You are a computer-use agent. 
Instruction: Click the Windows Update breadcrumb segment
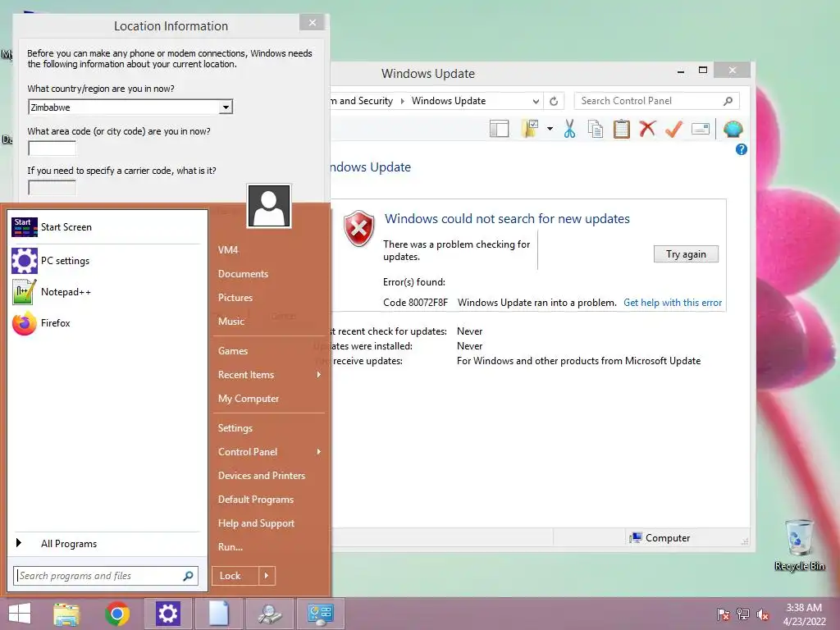coord(449,101)
